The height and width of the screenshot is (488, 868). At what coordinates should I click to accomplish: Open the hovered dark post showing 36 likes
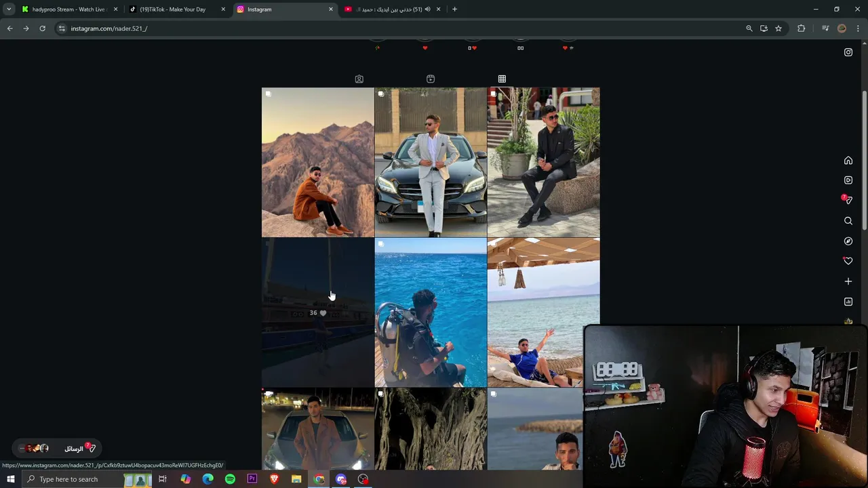tap(318, 312)
